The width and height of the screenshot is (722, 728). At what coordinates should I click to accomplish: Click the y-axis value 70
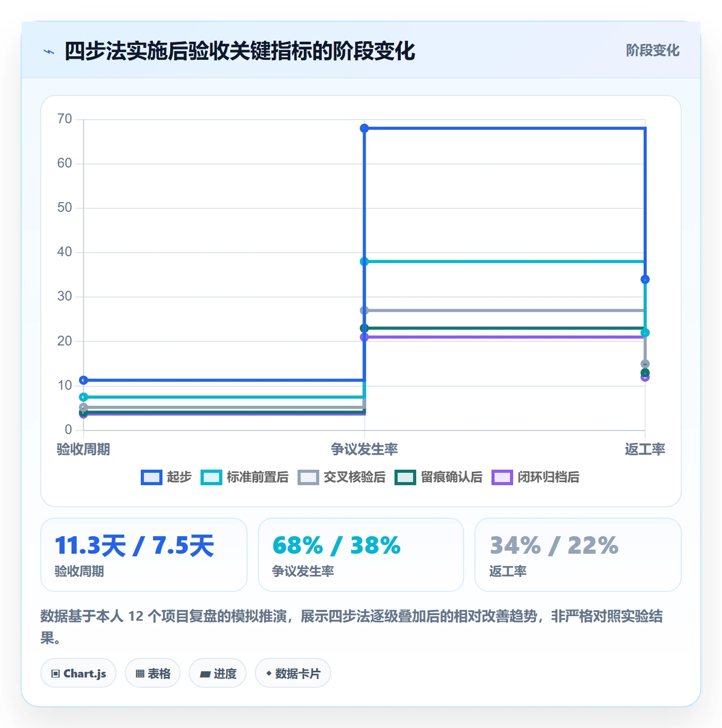pyautogui.click(x=64, y=119)
